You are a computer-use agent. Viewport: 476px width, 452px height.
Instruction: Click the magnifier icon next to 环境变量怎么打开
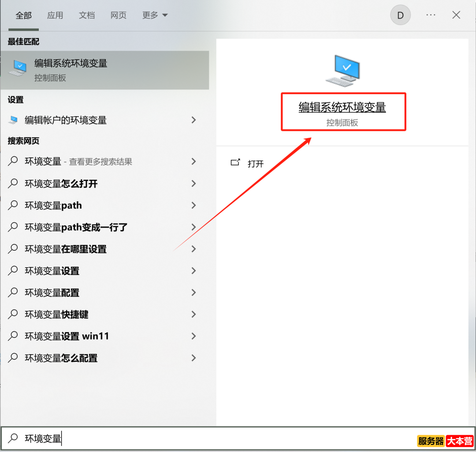(13, 184)
